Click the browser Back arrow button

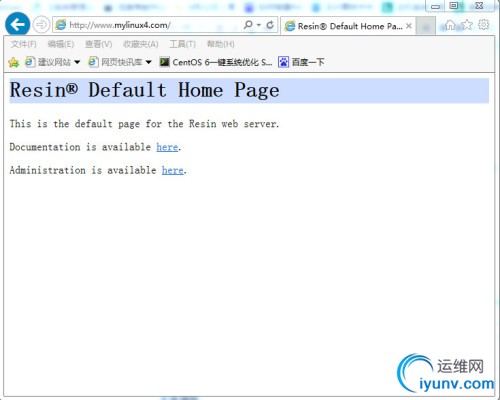tap(17, 24)
